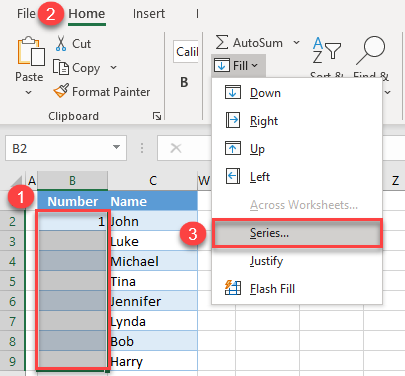
Task: Select row 9 header
Action: pyautogui.click(x=12, y=361)
